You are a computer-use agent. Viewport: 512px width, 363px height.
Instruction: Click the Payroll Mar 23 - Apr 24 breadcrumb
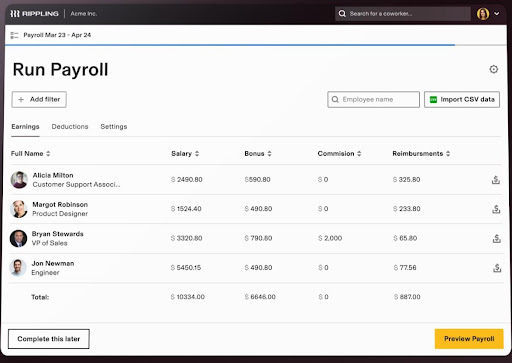tap(57, 35)
